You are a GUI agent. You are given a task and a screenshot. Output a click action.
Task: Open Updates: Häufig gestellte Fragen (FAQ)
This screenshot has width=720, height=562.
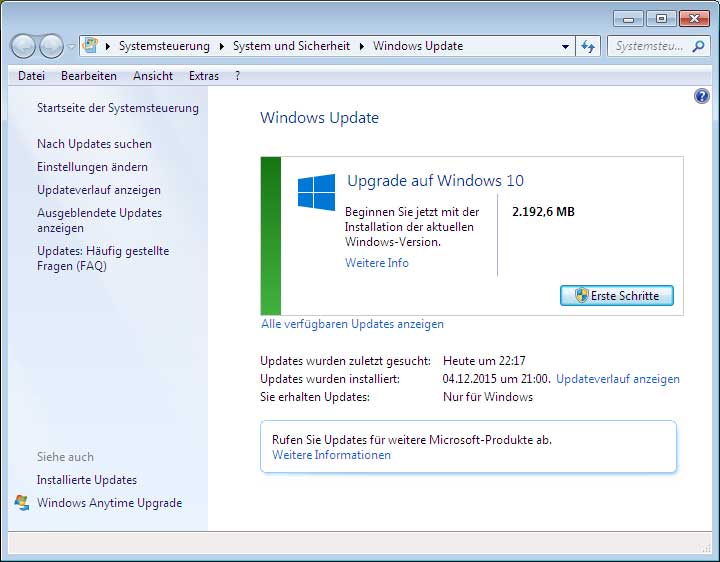point(103,258)
